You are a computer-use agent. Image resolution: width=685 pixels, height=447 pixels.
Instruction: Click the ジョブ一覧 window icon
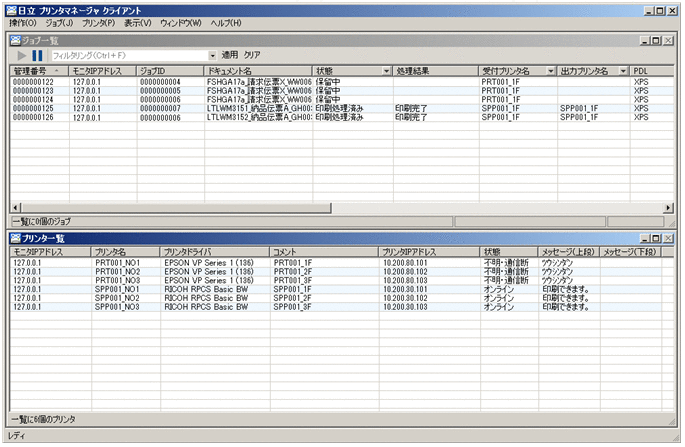(16, 41)
